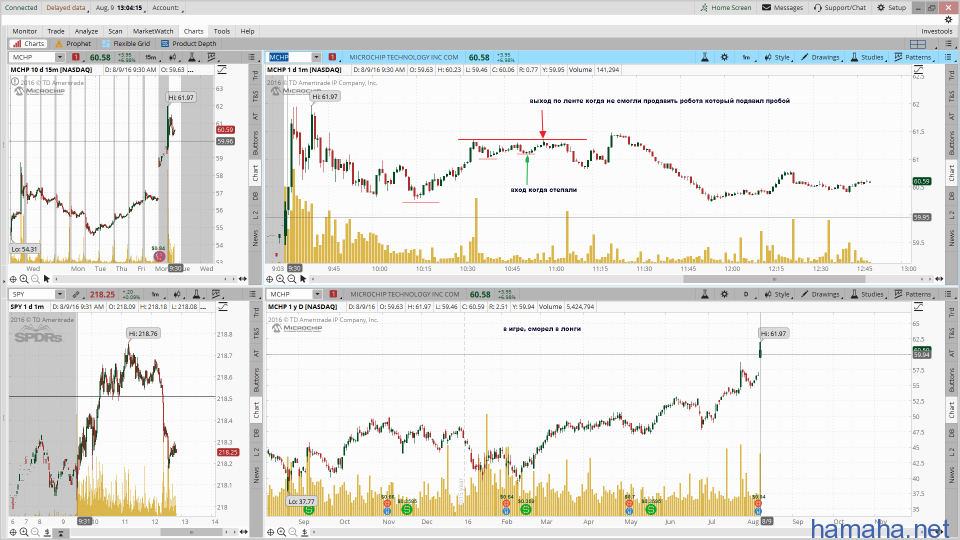Open the Home Screen
This screenshot has height=540, width=960.
[x=726, y=7]
